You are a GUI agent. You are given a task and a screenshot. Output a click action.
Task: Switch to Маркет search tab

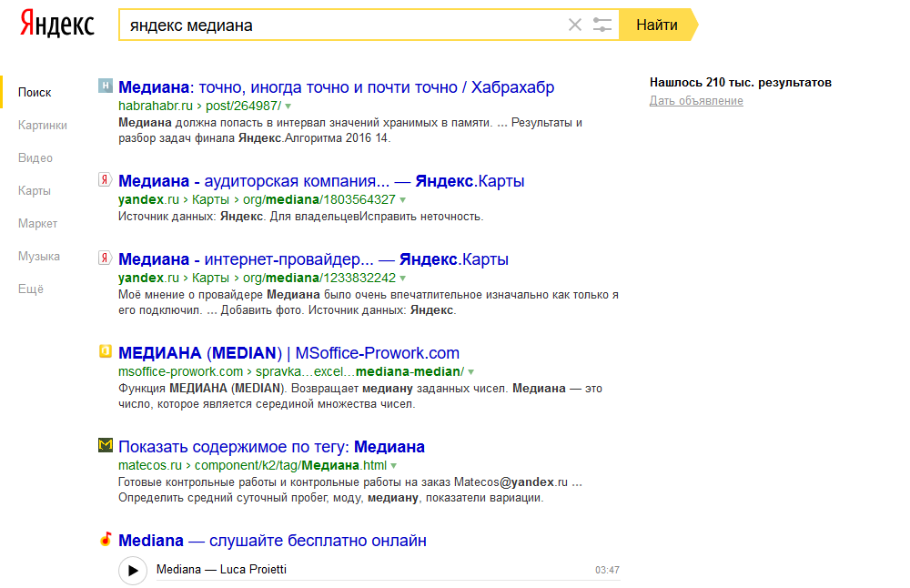[x=37, y=224]
